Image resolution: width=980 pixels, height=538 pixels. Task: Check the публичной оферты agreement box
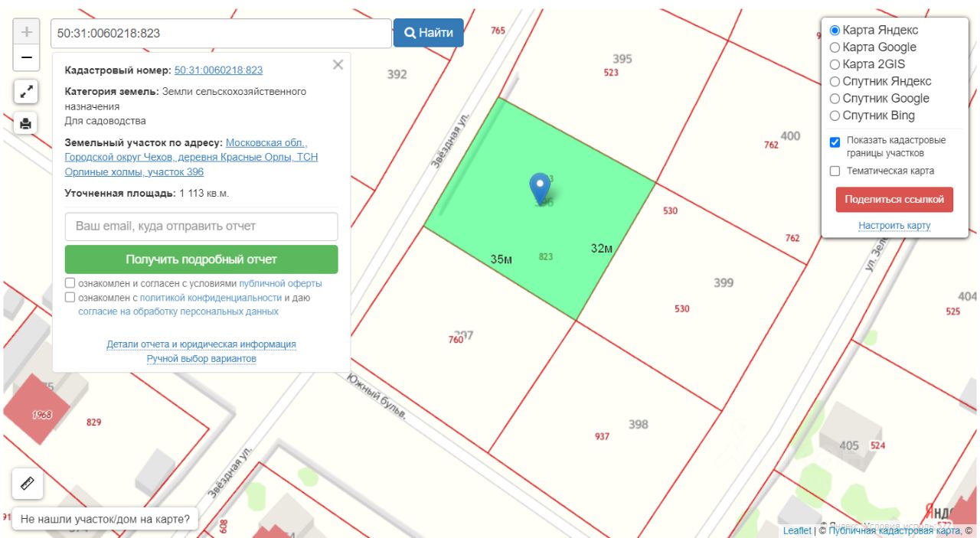tap(70, 283)
